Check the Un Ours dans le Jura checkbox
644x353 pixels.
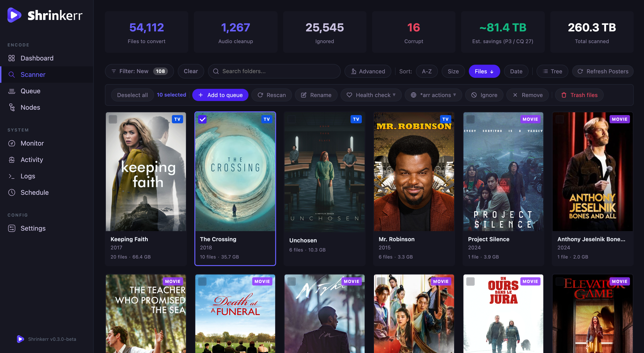[470, 282]
